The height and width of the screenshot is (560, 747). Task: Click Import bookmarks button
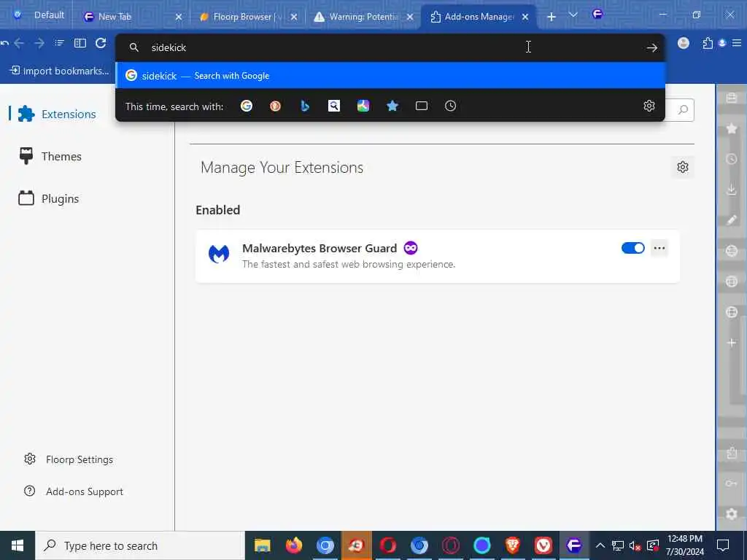pos(60,71)
